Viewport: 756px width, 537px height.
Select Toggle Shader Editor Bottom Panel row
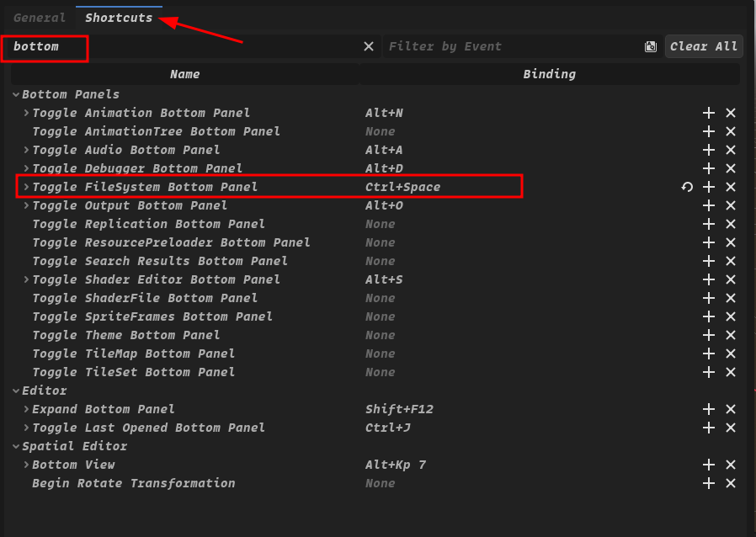click(157, 279)
